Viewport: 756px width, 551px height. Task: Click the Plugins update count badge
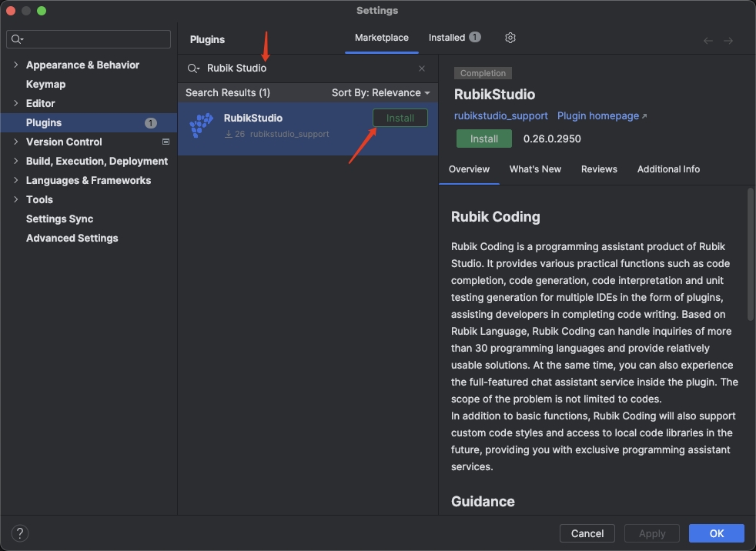[x=150, y=123]
